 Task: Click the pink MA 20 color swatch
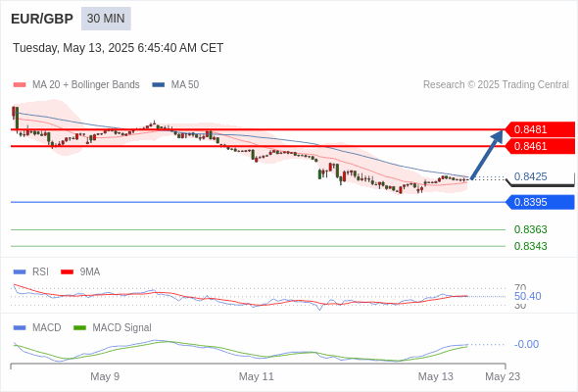[20, 85]
